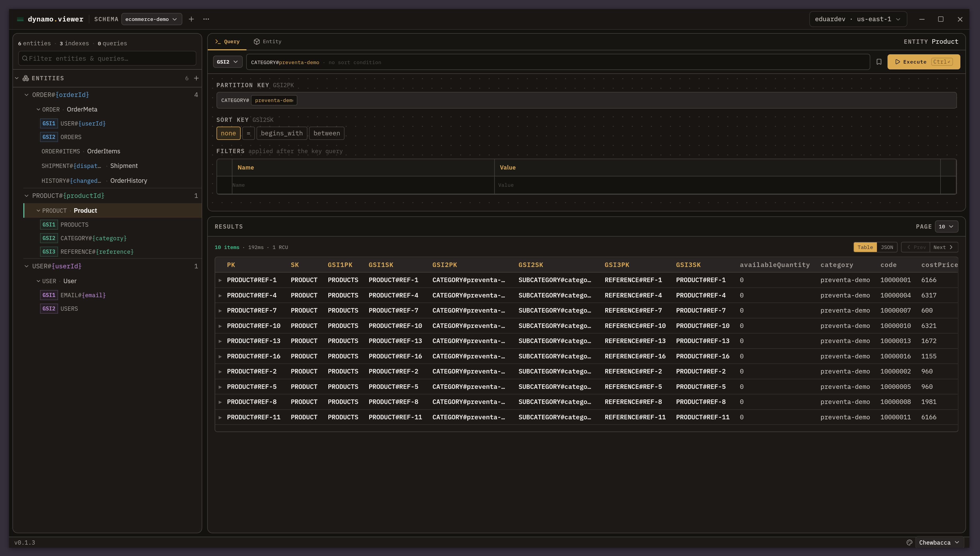The width and height of the screenshot is (980, 556).
Task: Click the theme palette icon in status bar
Action: 909,542
